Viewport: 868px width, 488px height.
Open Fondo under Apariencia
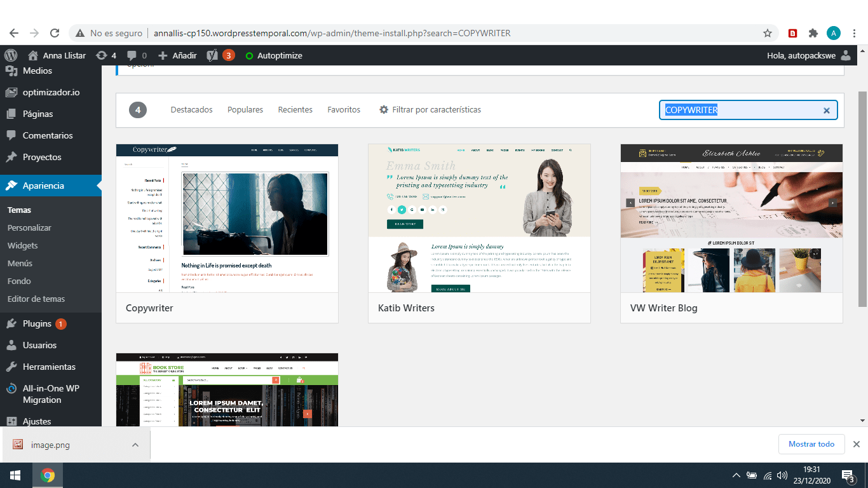(19, 281)
